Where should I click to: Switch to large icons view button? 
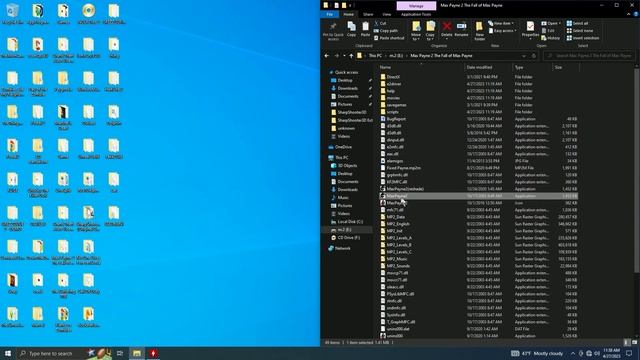tap(634, 342)
